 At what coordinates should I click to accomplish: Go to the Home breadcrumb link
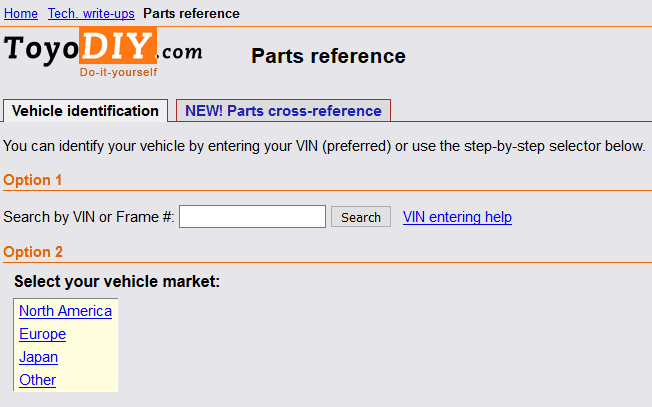click(x=21, y=13)
